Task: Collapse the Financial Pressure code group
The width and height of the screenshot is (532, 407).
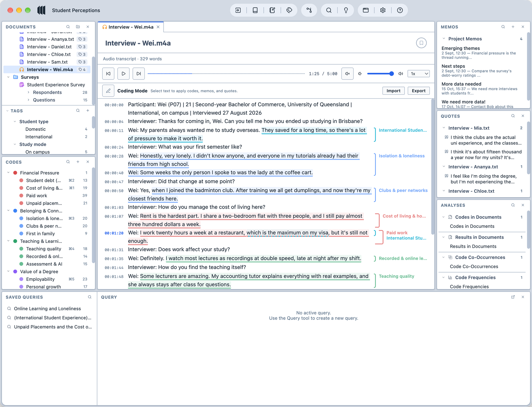Action: (x=8, y=173)
